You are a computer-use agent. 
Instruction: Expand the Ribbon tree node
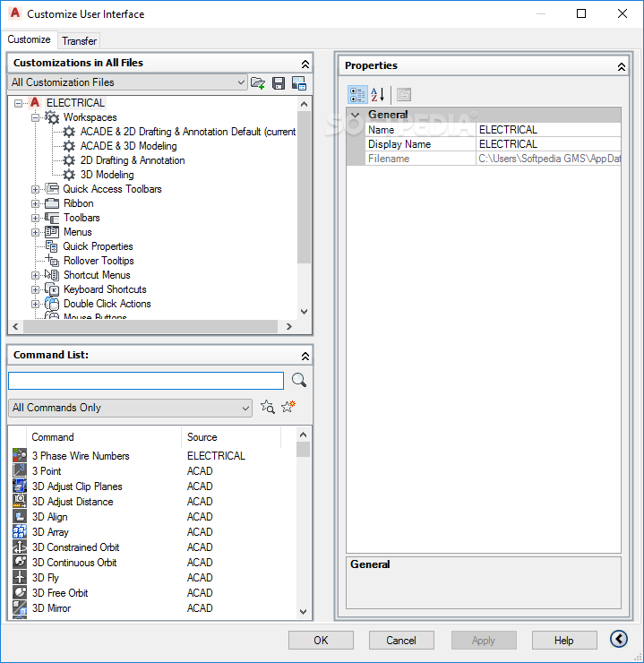point(36,203)
